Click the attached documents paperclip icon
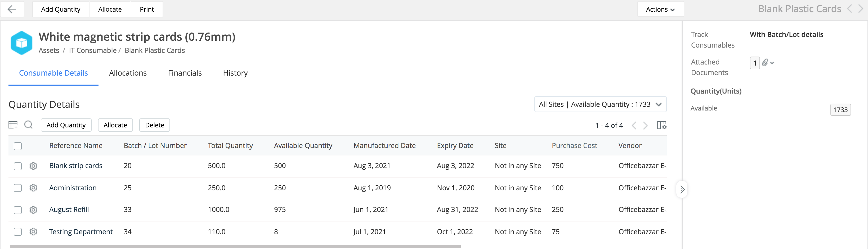868x249 pixels. [765, 63]
